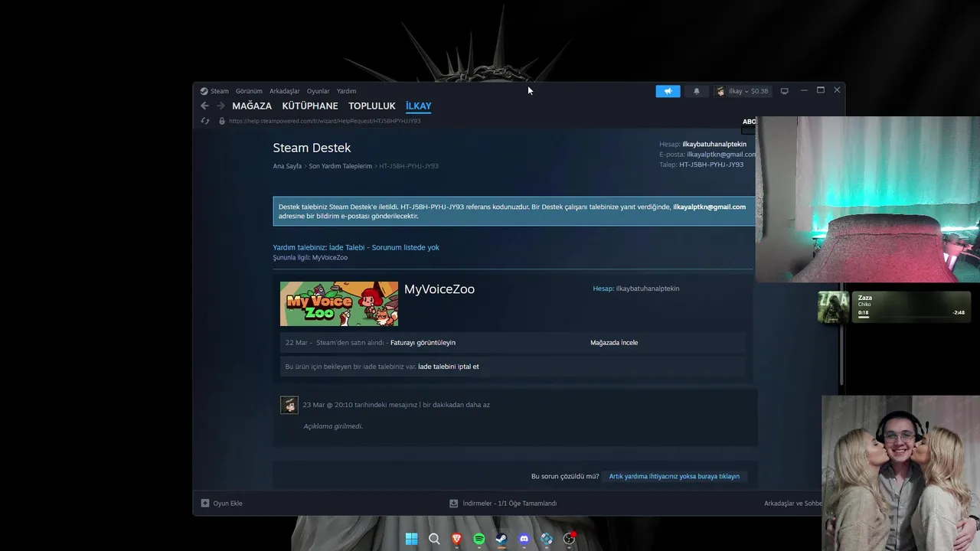The height and width of the screenshot is (551, 980).
Task: Click İade talebini iptal et
Action: pyautogui.click(x=449, y=367)
